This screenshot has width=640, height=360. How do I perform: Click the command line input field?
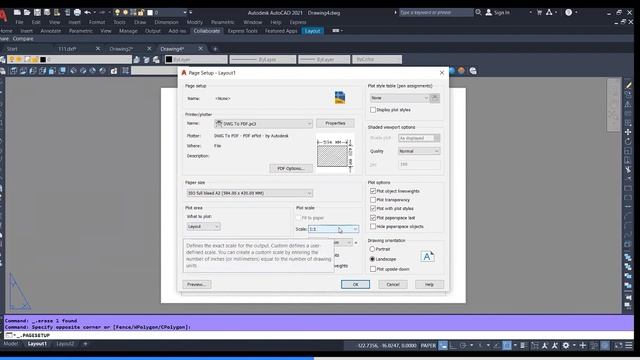(x=318, y=335)
